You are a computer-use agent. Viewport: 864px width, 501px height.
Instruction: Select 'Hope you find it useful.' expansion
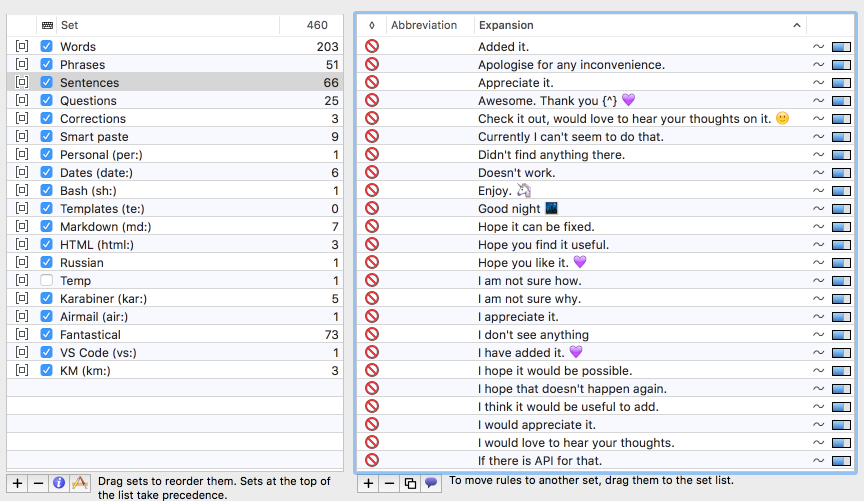pos(543,245)
